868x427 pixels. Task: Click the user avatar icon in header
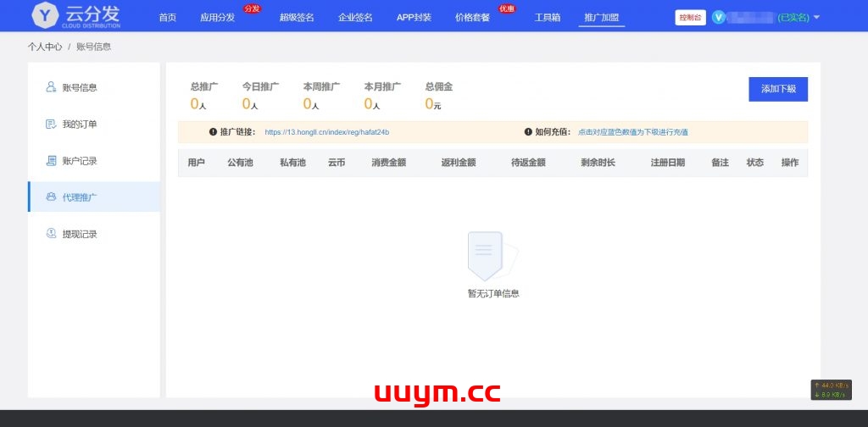[719, 17]
